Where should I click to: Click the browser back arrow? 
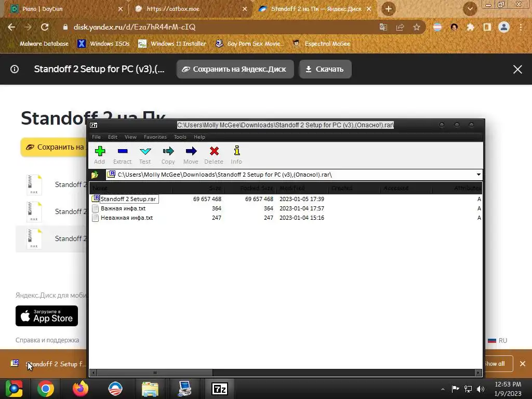11,27
